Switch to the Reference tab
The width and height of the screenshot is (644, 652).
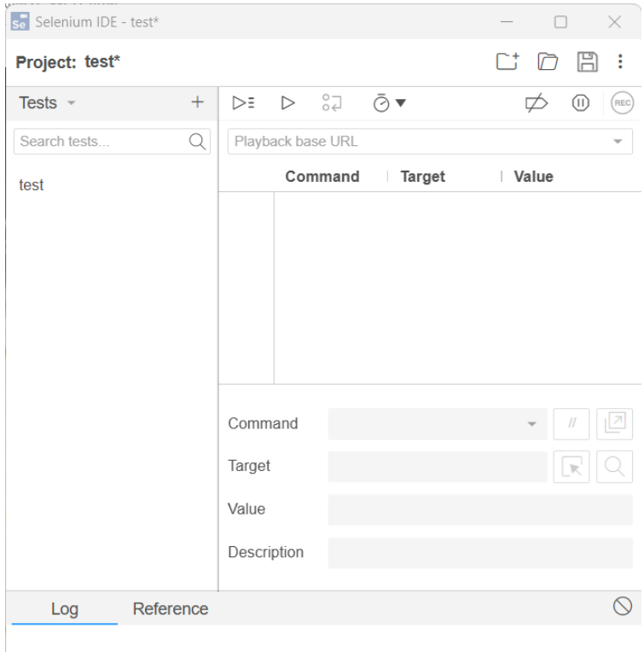coord(171,608)
